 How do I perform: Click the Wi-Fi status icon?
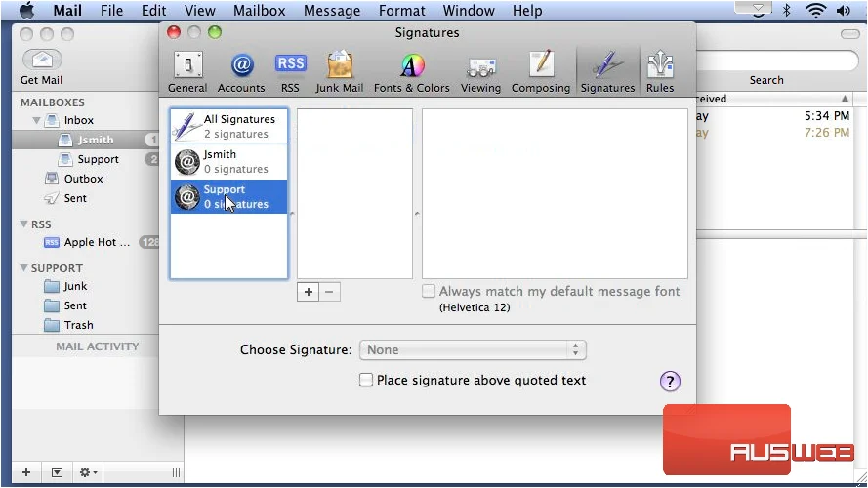pos(815,10)
